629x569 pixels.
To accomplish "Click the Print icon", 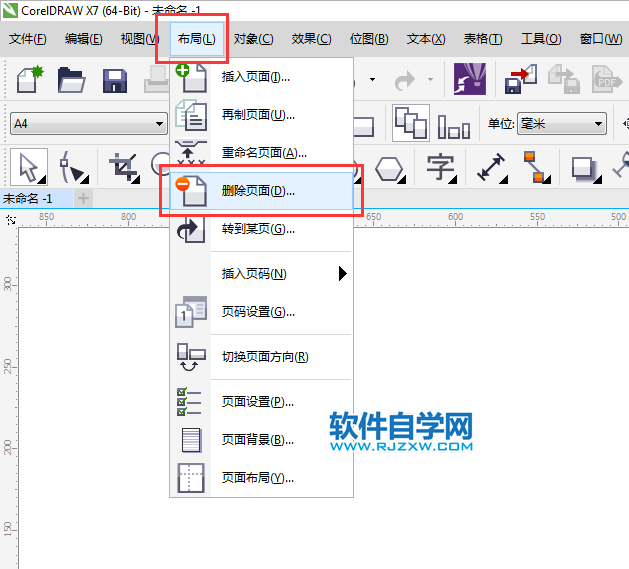I will point(156,79).
